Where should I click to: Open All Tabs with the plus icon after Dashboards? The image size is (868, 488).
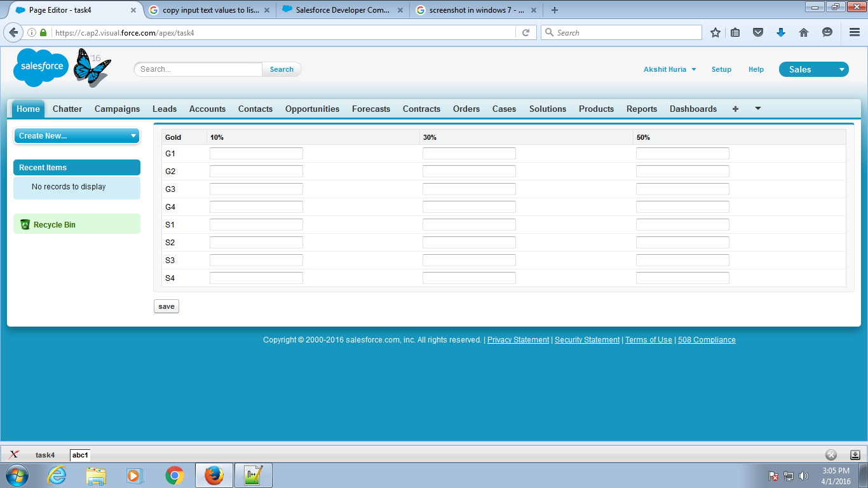(735, 109)
